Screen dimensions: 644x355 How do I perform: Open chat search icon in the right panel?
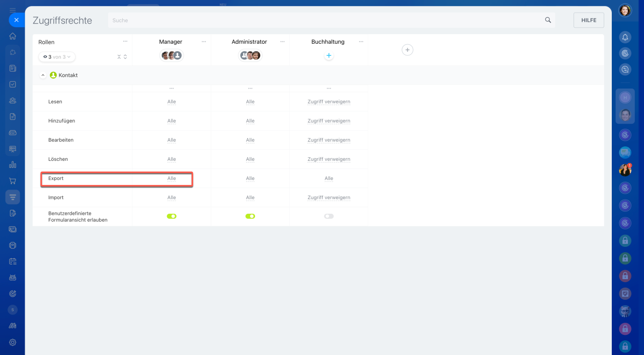coord(625,69)
